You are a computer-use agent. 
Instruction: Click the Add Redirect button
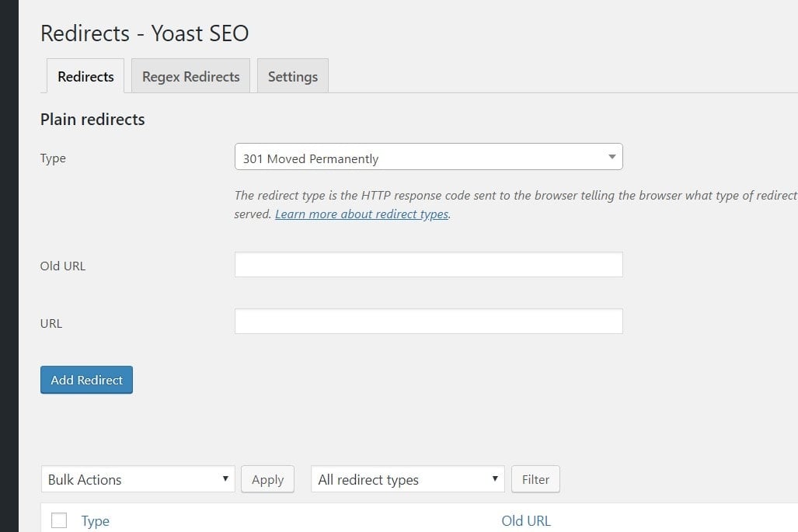click(x=86, y=380)
